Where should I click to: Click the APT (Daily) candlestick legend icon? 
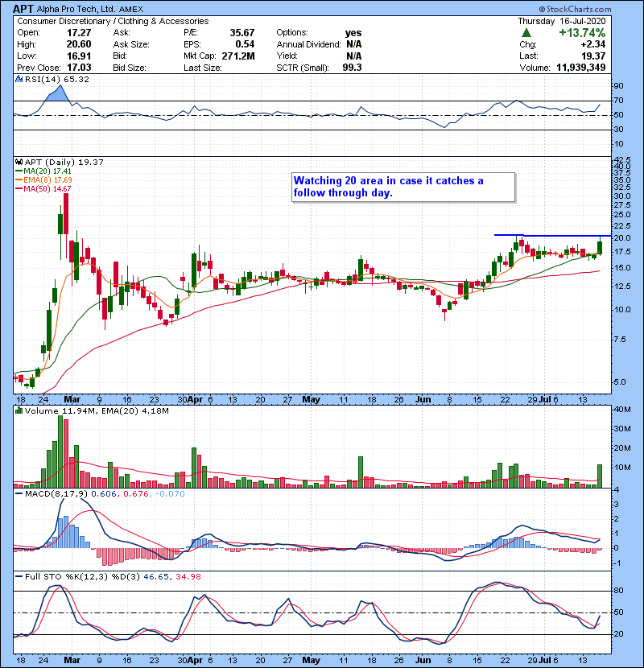click(19, 162)
